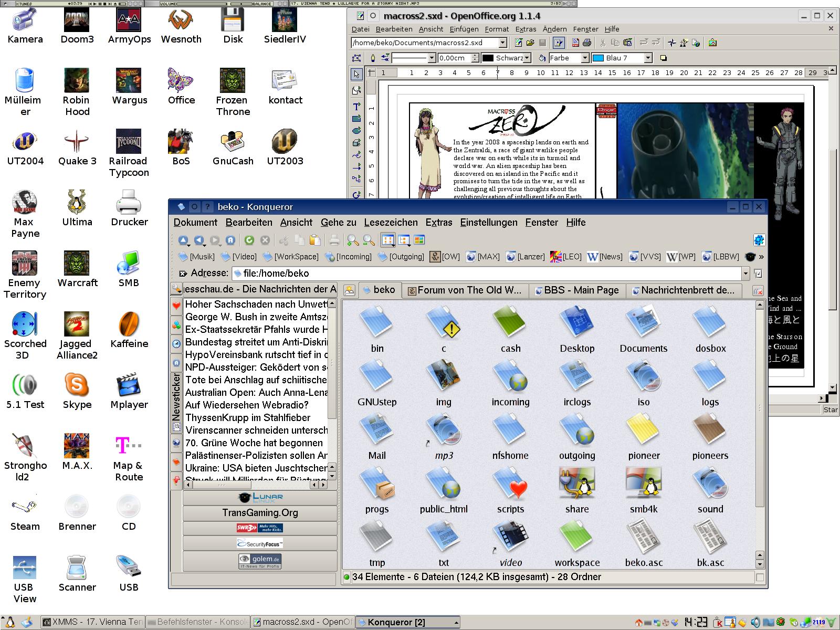This screenshot has height=630, width=840.
Task: Zoom out with the magnifier minus icon
Action: click(x=369, y=240)
